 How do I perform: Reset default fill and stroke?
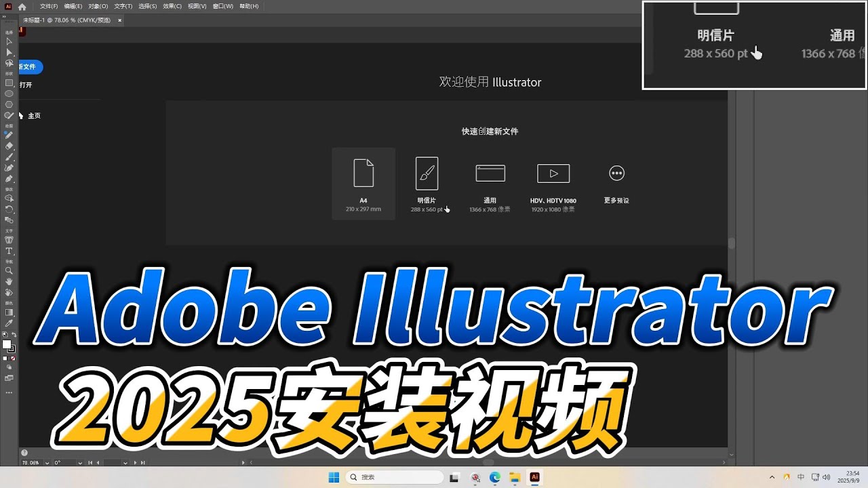pos(5,335)
